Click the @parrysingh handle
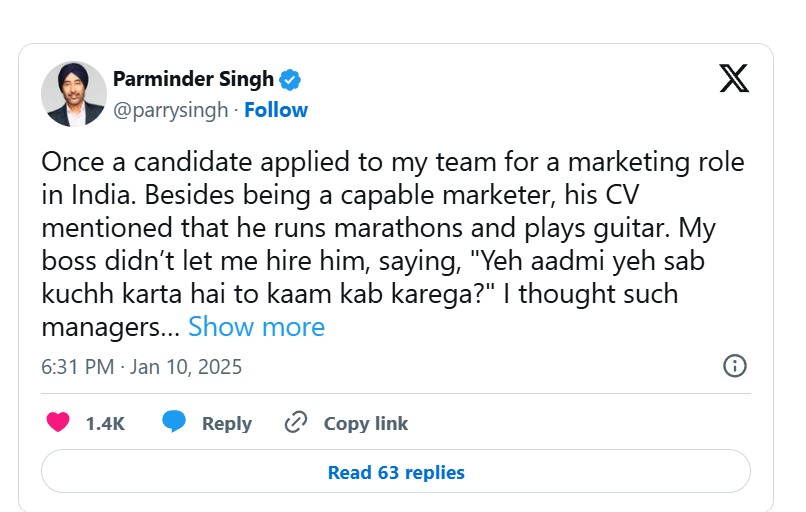806x512 pixels. click(x=169, y=110)
